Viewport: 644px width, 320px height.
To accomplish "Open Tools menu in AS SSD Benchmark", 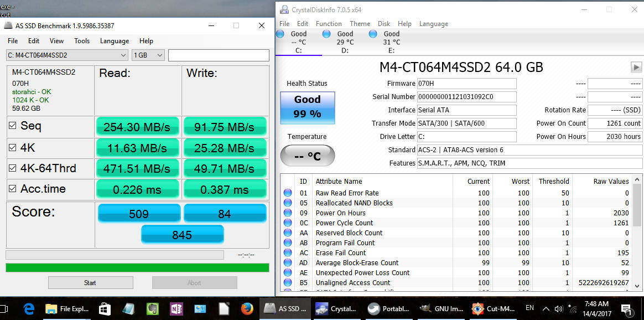I will tap(82, 40).
